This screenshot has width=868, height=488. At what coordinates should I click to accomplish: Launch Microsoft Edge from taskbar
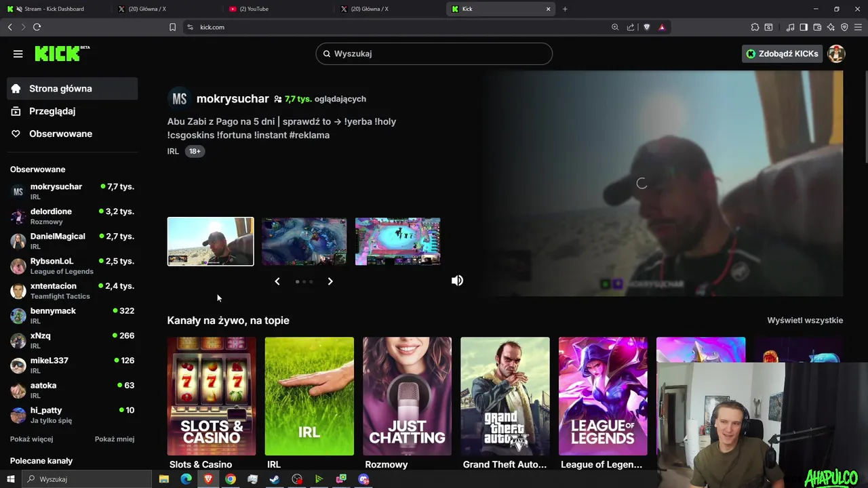point(186,479)
